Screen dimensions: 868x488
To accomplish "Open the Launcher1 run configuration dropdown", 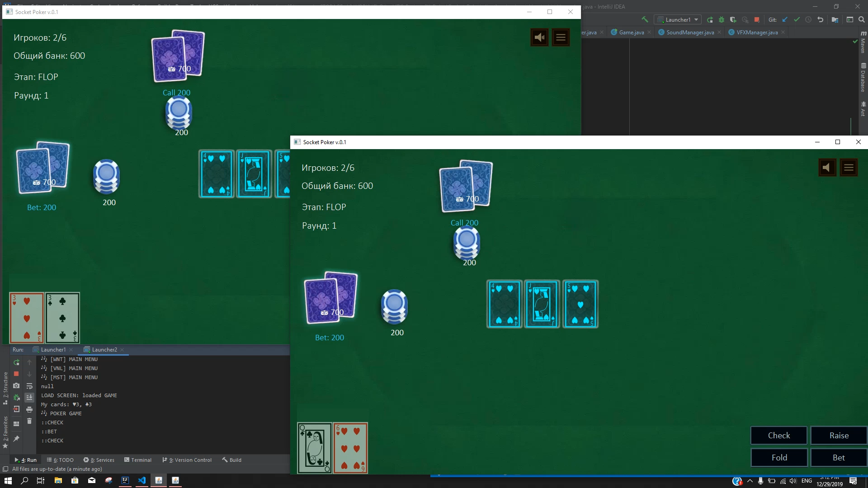I will [678, 19].
